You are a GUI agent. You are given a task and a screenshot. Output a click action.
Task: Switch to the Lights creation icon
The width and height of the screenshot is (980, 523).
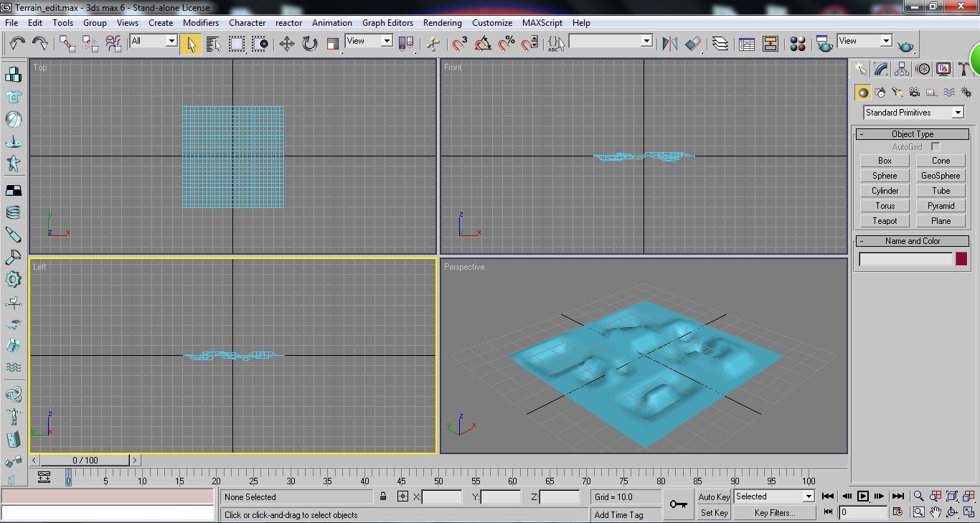pyautogui.click(x=897, y=92)
